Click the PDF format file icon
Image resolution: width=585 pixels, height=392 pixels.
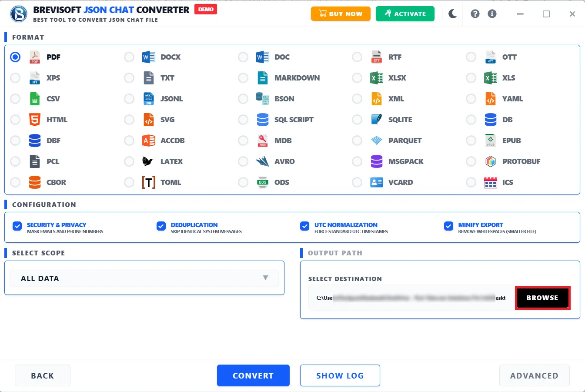coord(35,57)
